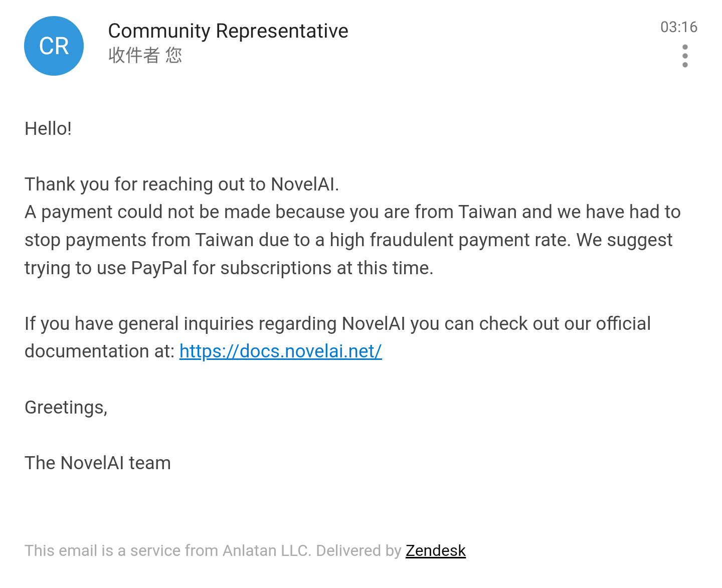Click the first mention of Taiwan

tap(487, 212)
